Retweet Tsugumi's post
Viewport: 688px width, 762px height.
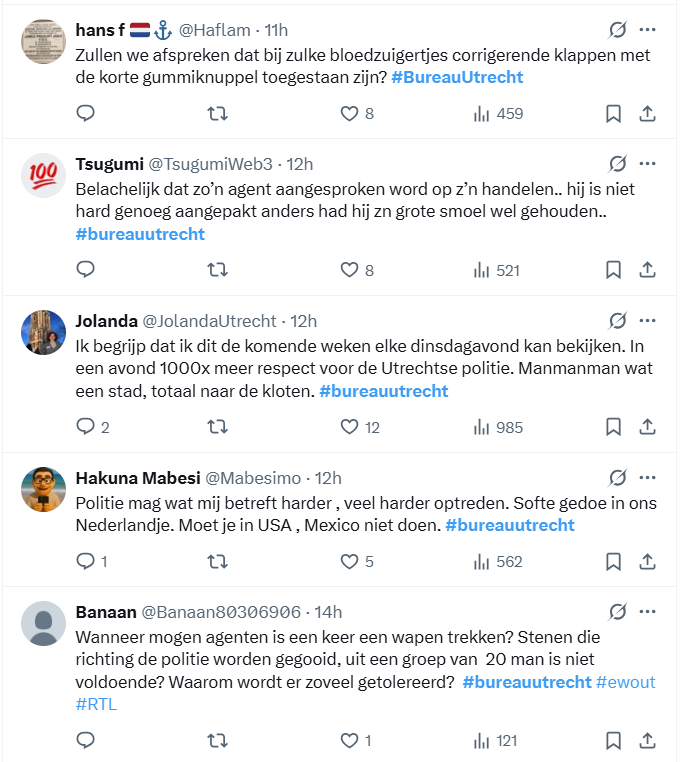point(216,269)
